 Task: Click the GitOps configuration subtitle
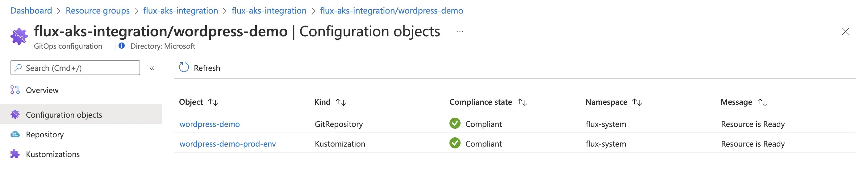[68, 46]
